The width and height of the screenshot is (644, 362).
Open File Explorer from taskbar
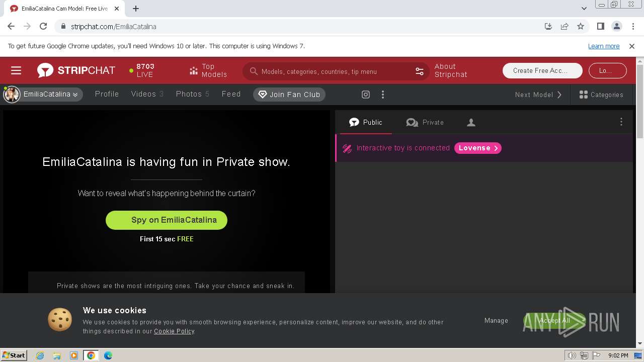point(57,355)
